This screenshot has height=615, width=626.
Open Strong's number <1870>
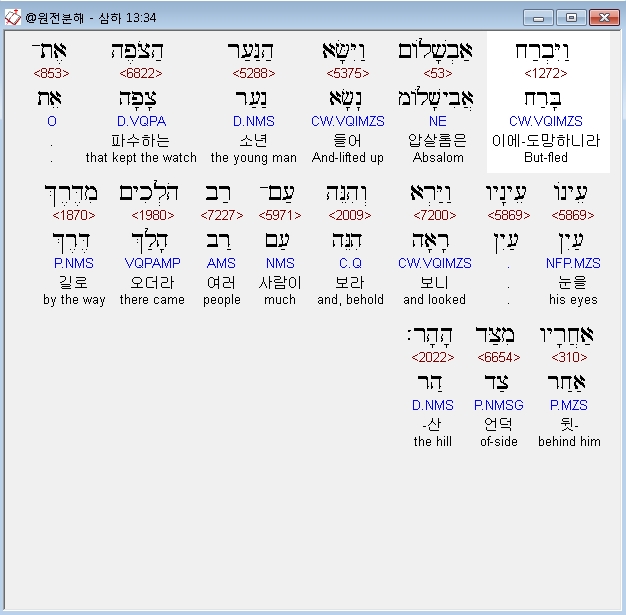tap(74, 215)
